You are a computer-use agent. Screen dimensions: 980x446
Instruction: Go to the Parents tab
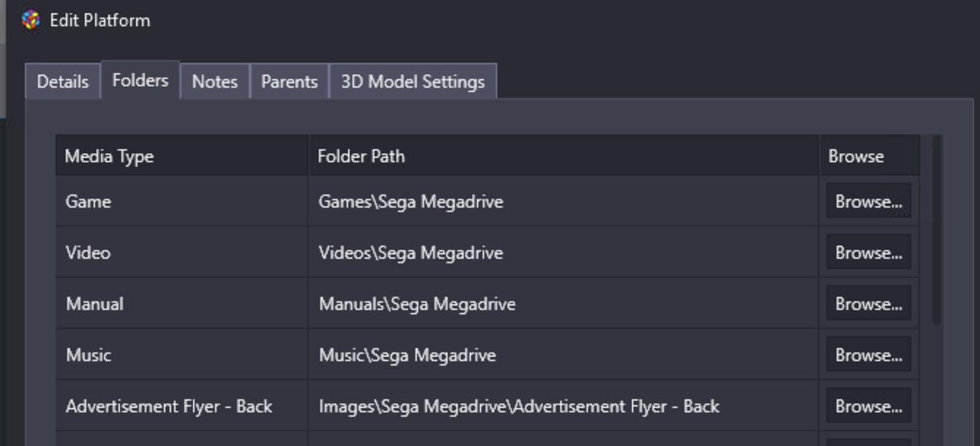(x=290, y=81)
